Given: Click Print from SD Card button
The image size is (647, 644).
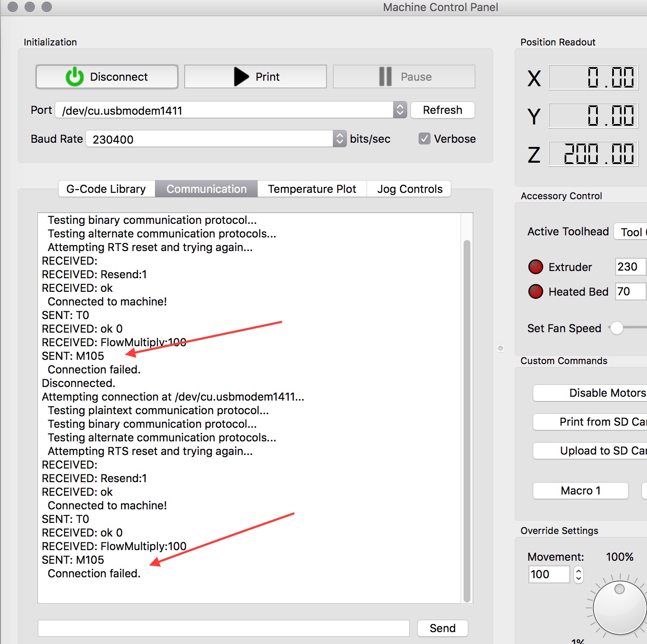Looking at the screenshot, I should point(590,422).
